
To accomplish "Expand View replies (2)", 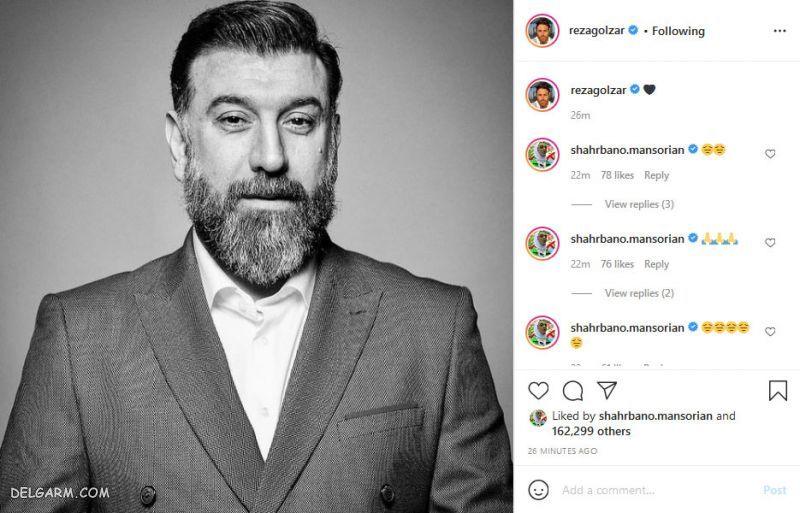I will click(639, 293).
